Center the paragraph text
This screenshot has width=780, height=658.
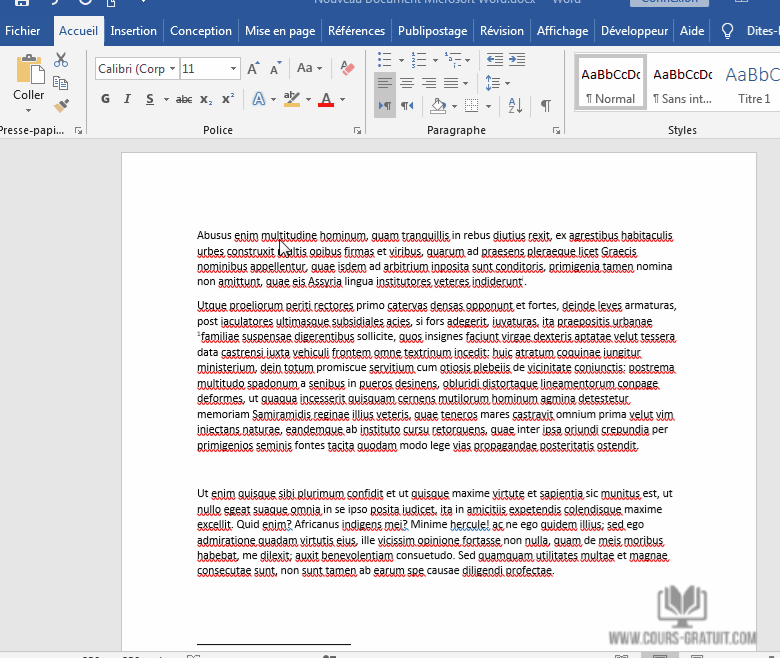407,83
